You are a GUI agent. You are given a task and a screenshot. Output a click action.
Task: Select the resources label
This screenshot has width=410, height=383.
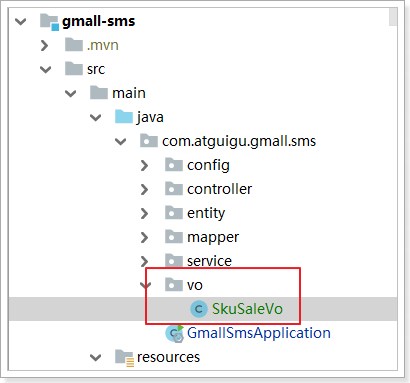[168, 357]
